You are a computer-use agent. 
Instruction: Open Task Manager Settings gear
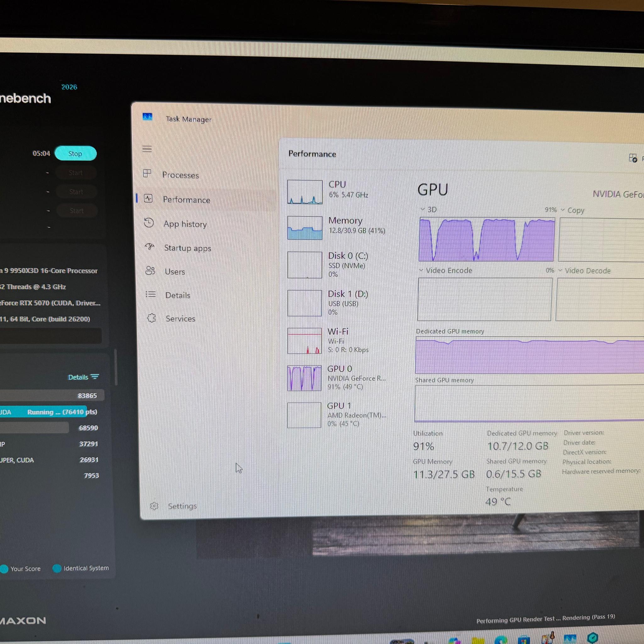[154, 506]
